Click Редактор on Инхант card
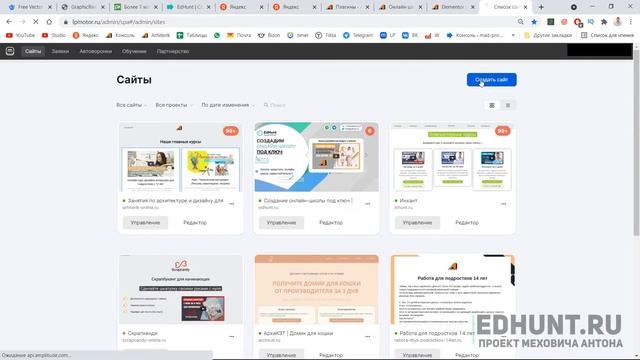Screen dimensions: 640x360 (x=467, y=222)
